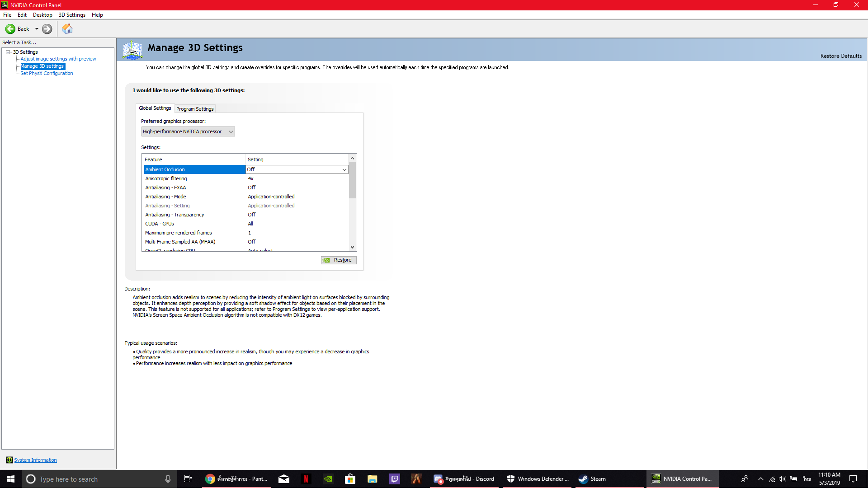Open the Desktop menu
Image resolution: width=868 pixels, height=497 pixels.
pyautogui.click(x=42, y=15)
